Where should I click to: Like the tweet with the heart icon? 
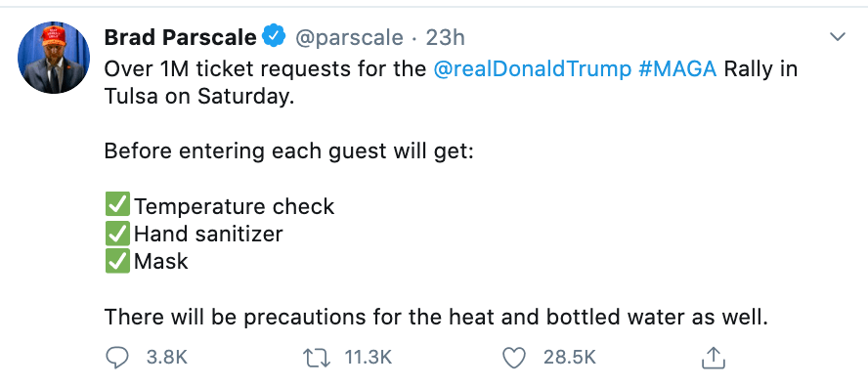point(514,358)
